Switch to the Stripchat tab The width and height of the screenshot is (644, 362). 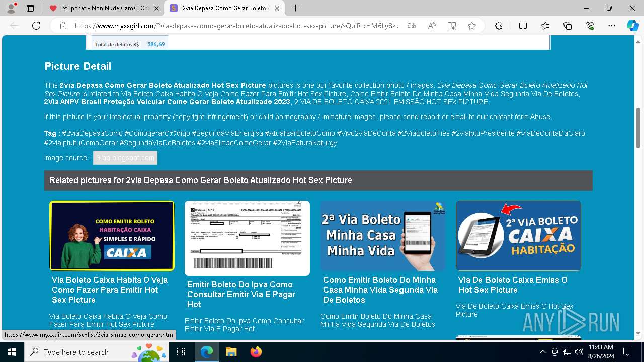click(101, 8)
